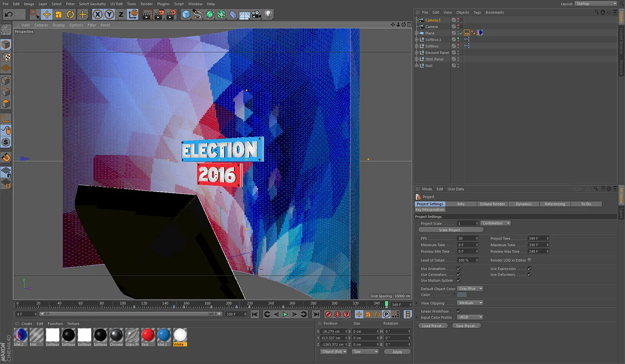The height and width of the screenshot is (364, 625).
Task: Click the Load Preset button
Action: 433,326
